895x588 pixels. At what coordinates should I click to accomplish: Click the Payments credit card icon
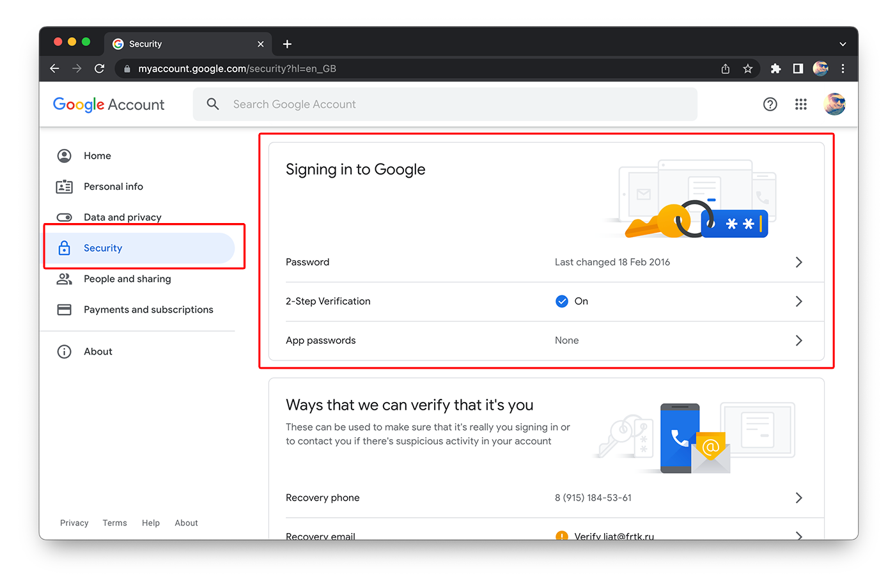click(x=65, y=309)
